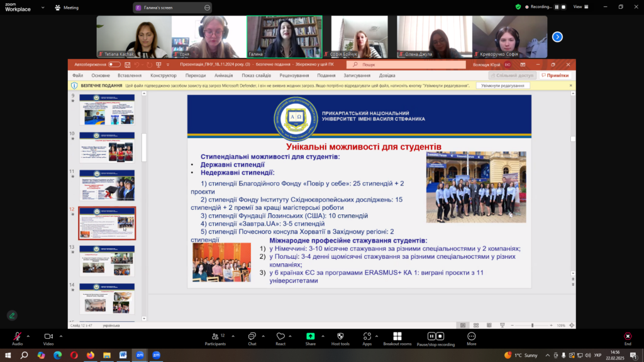The width and height of the screenshot is (644, 362).
Task: Click the green Share screen icon
Action: (x=311, y=336)
